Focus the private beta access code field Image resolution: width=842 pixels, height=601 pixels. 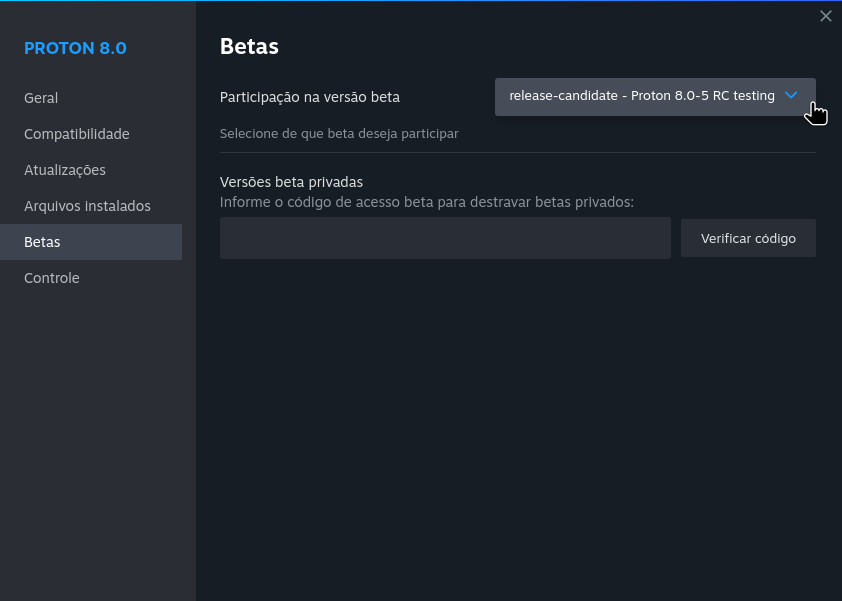445,238
